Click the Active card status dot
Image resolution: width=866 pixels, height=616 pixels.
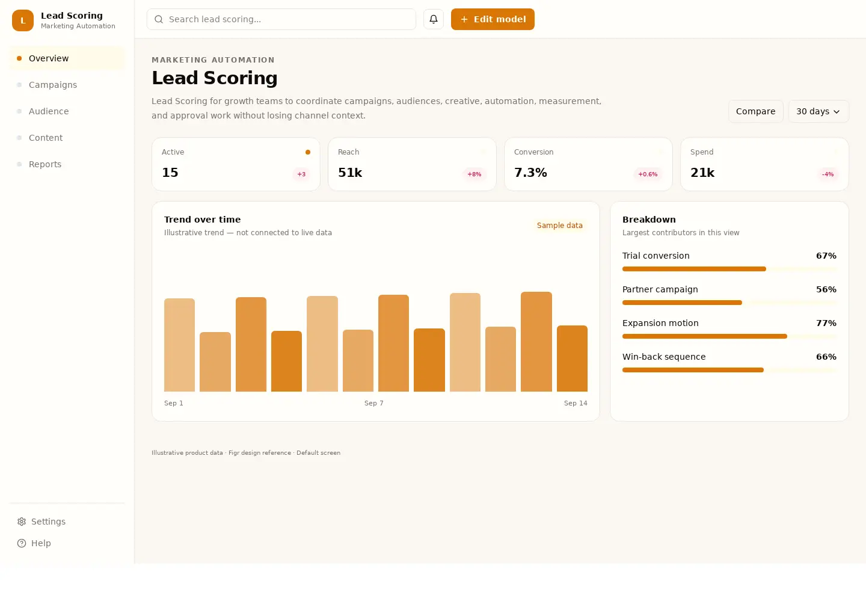pos(308,152)
